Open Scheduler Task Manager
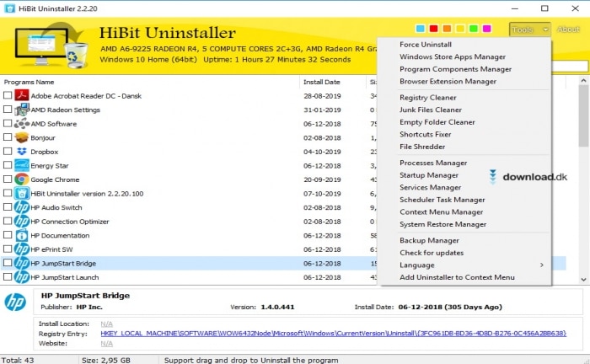Viewport: 590px width, 364px height. (x=442, y=200)
